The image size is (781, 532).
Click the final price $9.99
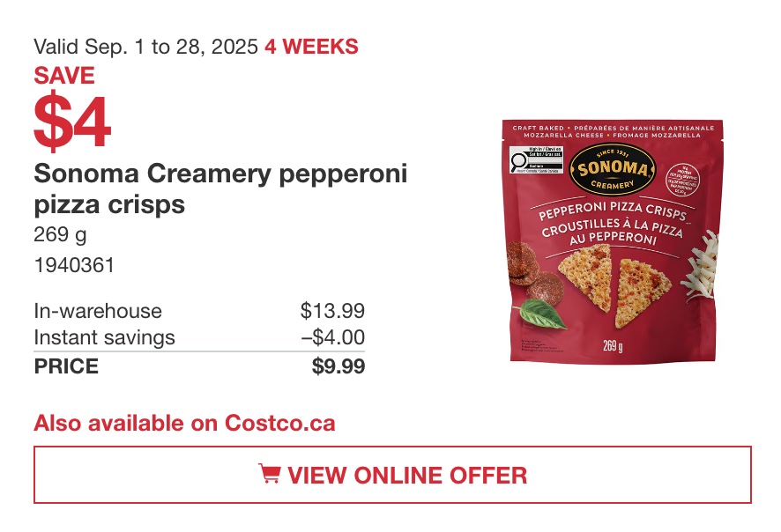338,366
